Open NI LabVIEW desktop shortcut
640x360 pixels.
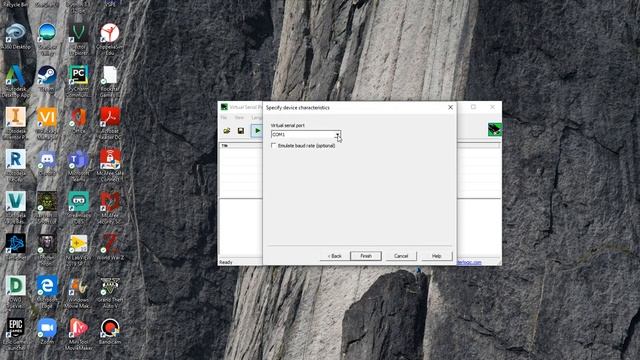point(78,250)
